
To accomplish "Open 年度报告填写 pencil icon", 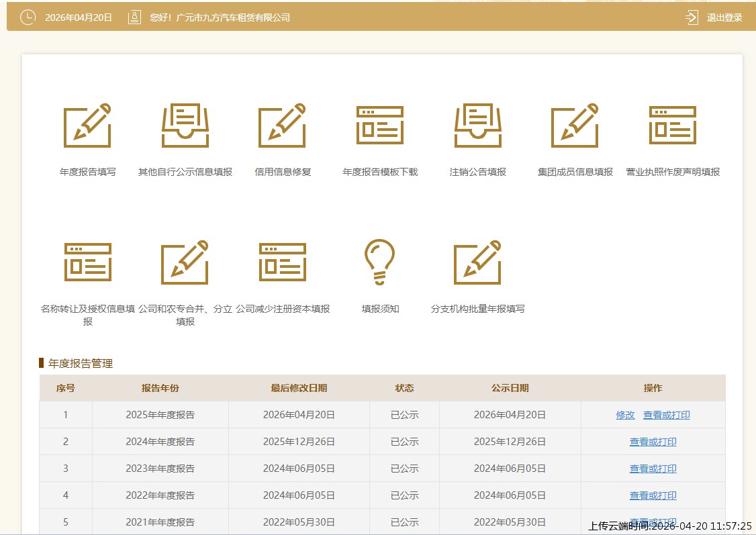I will point(87,126).
